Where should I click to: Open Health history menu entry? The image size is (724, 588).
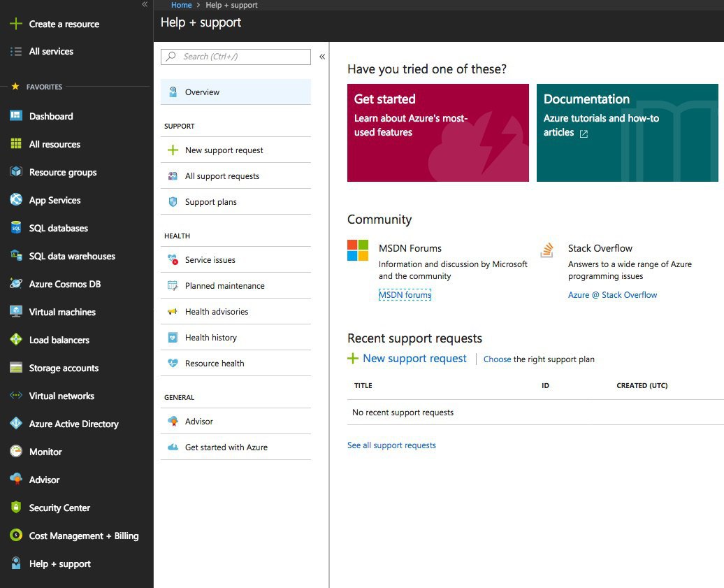point(236,337)
